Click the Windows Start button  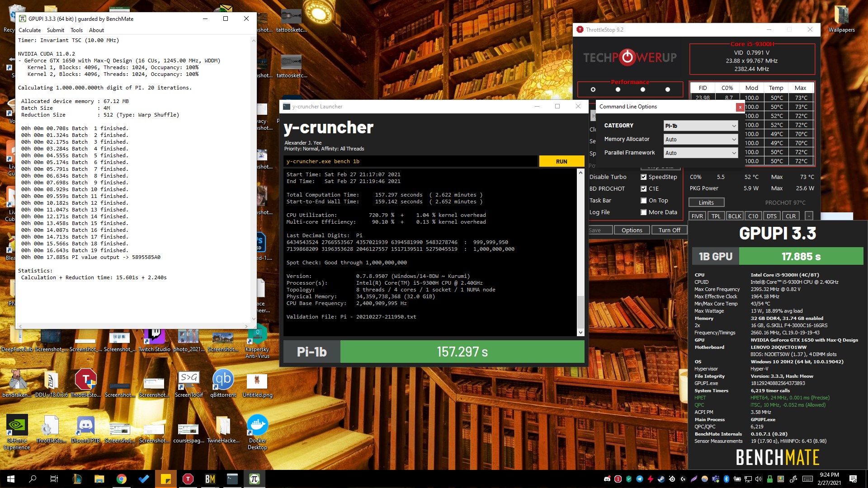11,479
